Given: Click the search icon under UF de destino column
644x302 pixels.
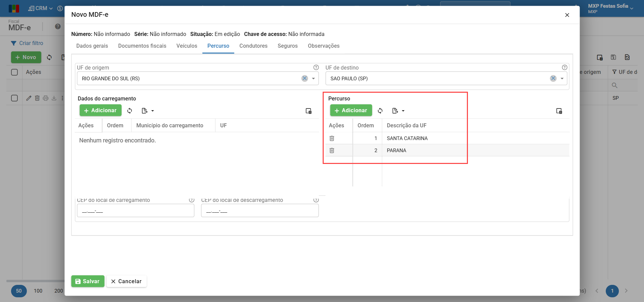Looking at the screenshot, I should 614,85.
